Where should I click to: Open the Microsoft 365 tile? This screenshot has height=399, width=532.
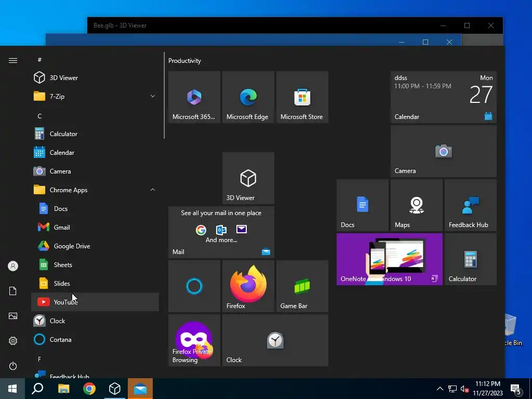194,97
